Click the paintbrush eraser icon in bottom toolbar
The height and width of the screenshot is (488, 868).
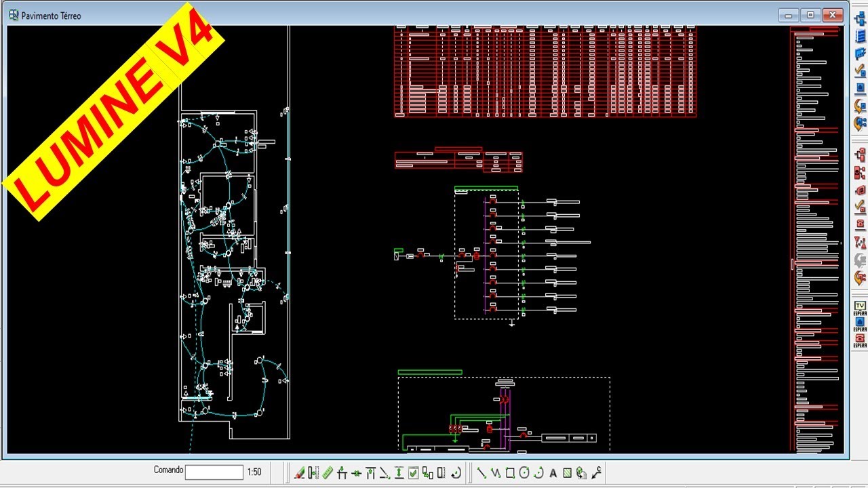click(299, 472)
